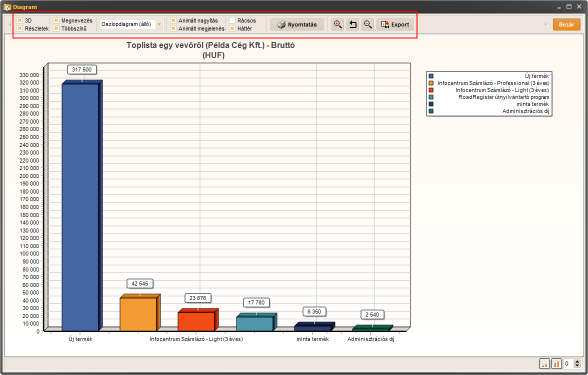The width and height of the screenshot is (588, 375).
Task: Toggle the Animált nagyítás checkbox
Action: 173,20
